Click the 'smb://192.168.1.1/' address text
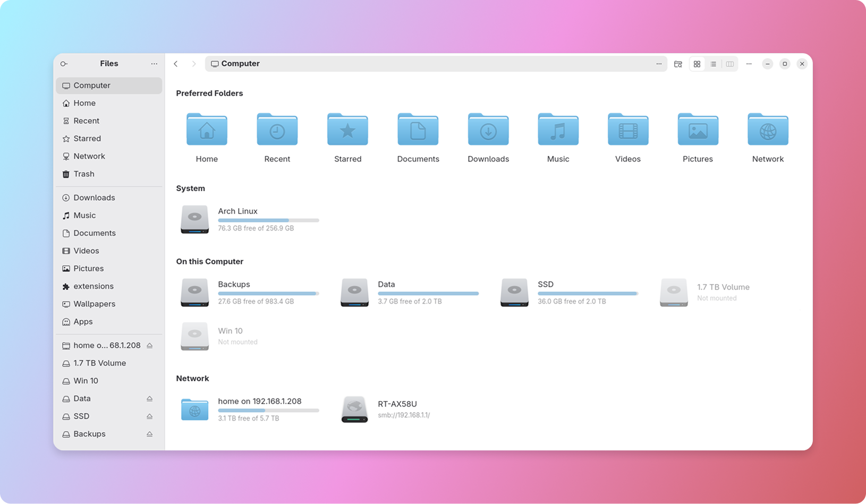866x504 pixels. tap(404, 415)
